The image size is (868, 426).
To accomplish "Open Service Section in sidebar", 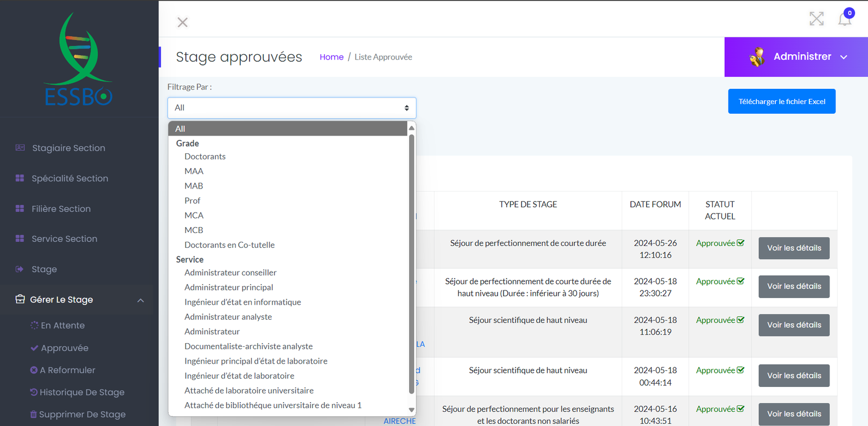I will 64,239.
